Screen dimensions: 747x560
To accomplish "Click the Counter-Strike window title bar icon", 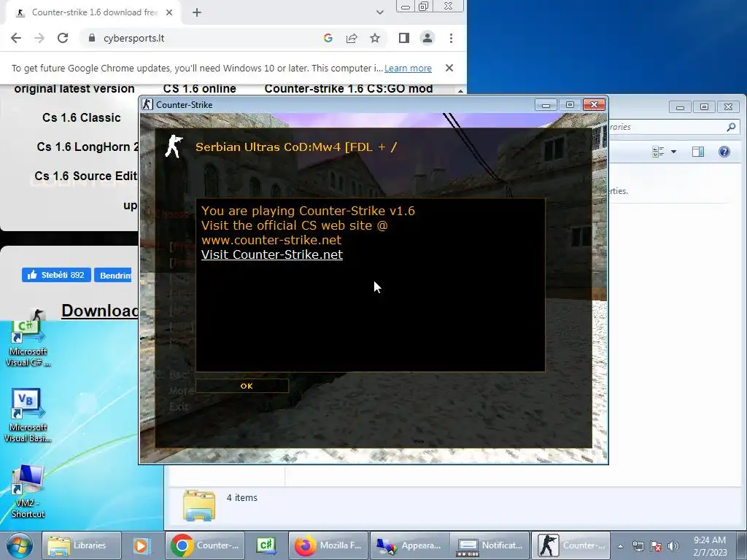I will click(147, 105).
